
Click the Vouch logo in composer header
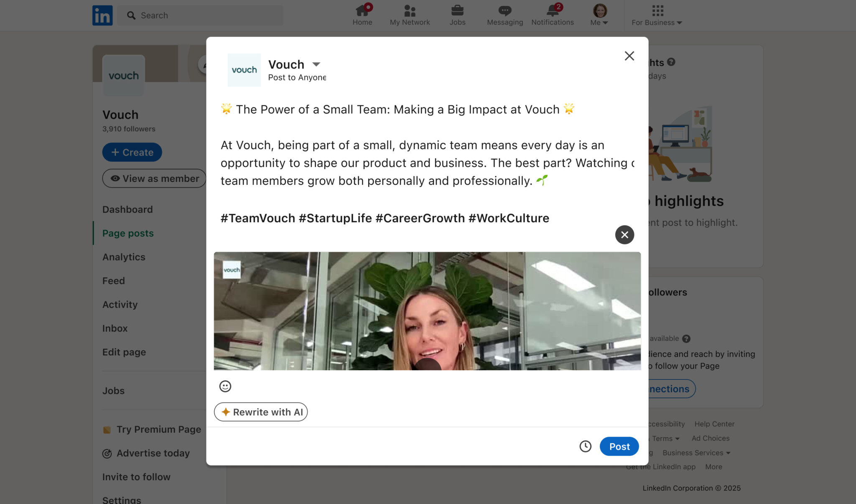tap(244, 70)
